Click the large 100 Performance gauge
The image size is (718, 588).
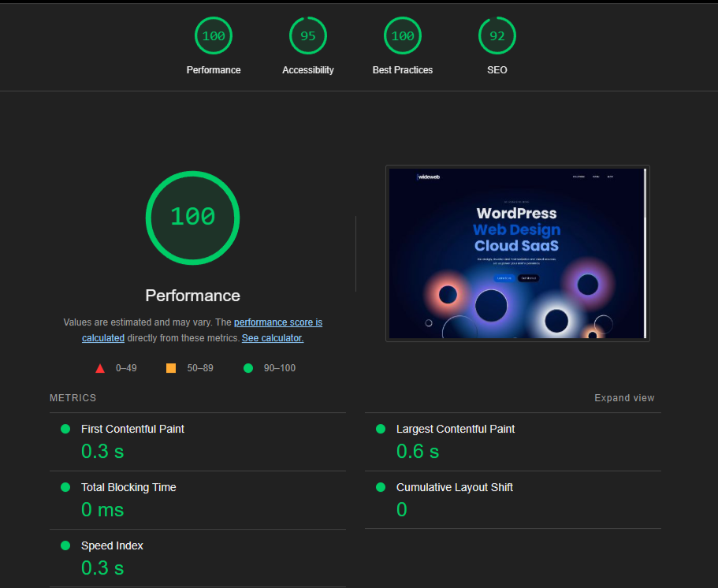[x=193, y=218]
